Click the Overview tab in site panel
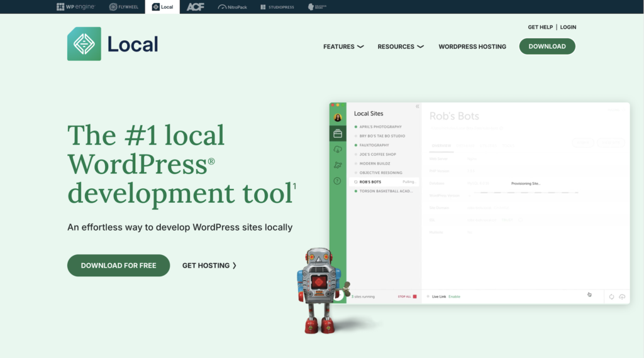This screenshot has height=358, width=644. (x=441, y=146)
